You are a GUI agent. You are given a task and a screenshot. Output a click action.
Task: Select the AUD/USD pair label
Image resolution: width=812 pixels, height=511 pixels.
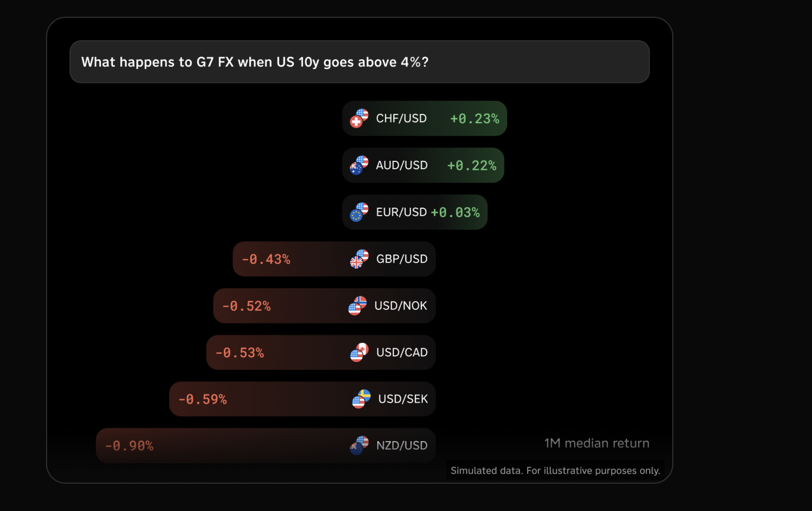pos(402,165)
